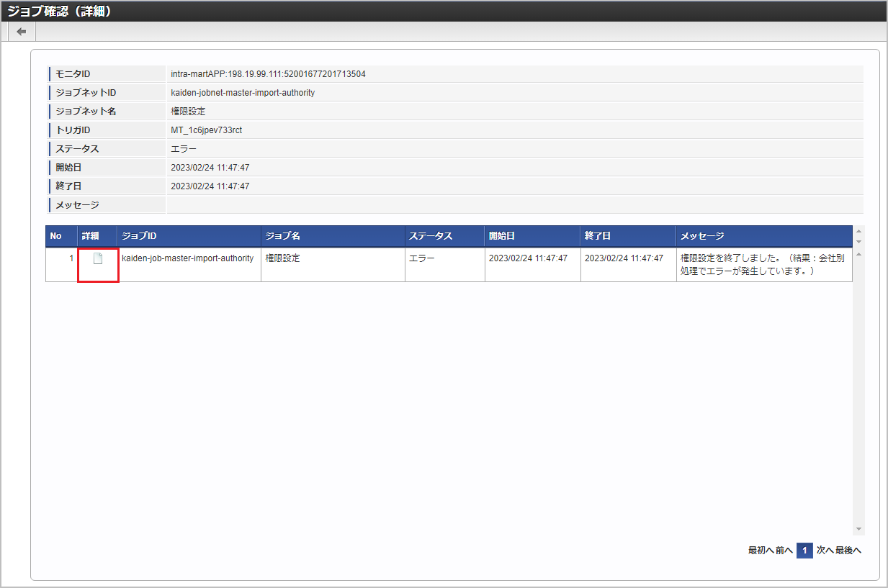This screenshot has height=588, width=888.
Task: Click the No column header
Action: click(x=61, y=236)
